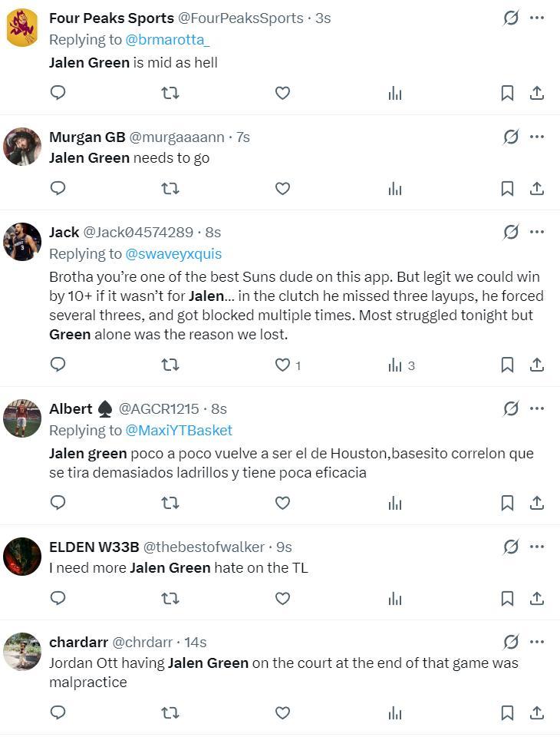560x737 pixels.
Task: Open the @MaxiYTBasket reply link
Action: click(179, 430)
